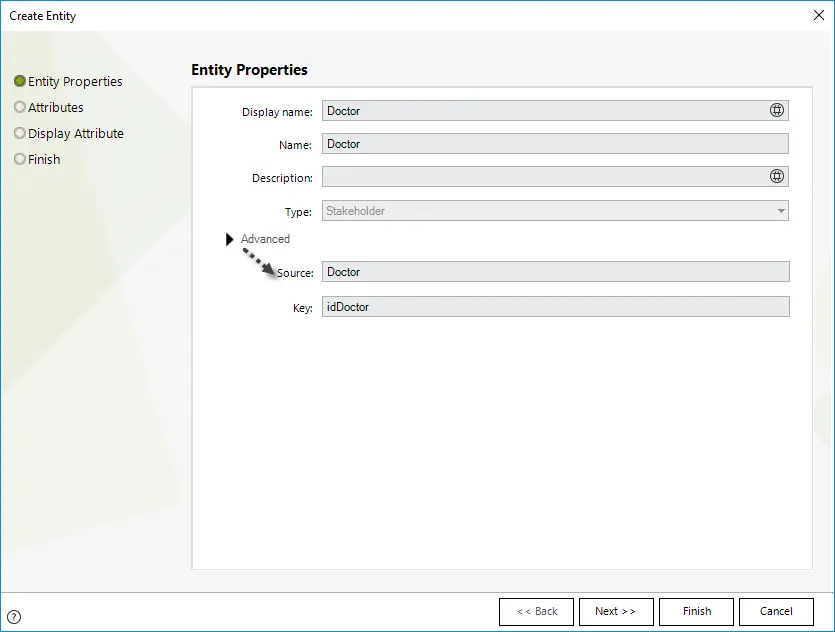Open localization globe for Description
This screenshot has height=632, width=835.
tap(776, 176)
